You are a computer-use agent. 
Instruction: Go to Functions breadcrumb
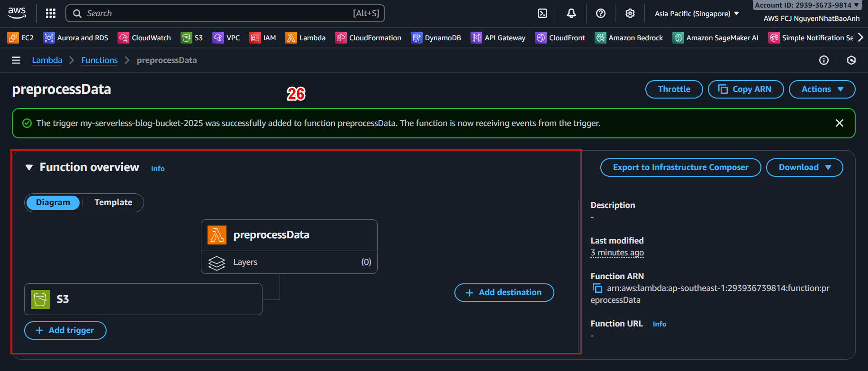point(99,60)
